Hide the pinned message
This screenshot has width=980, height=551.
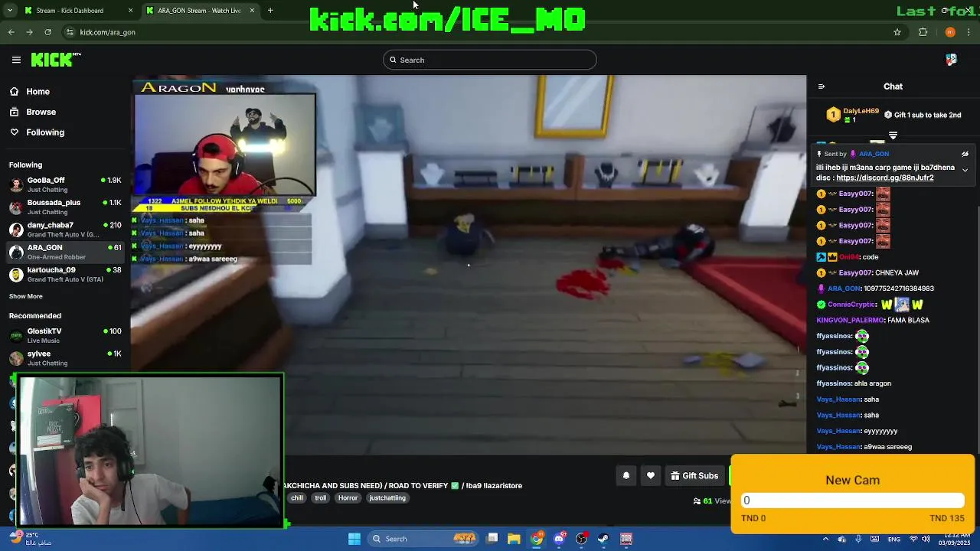pos(965,154)
